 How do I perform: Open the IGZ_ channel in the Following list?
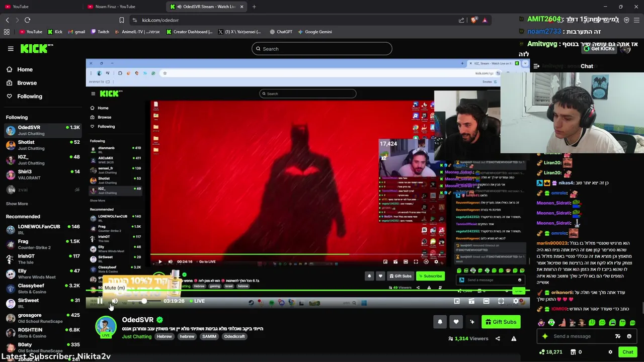click(x=43, y=160)
